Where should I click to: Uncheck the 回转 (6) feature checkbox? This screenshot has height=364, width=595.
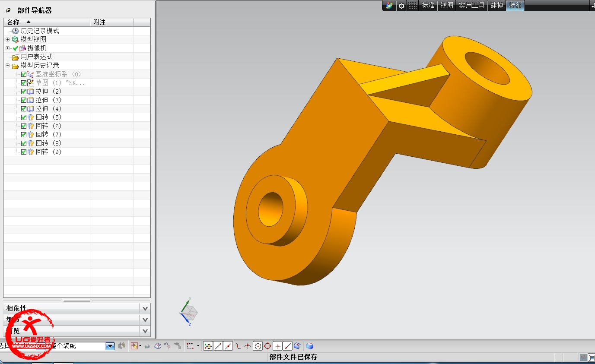[x=24, y=126]
